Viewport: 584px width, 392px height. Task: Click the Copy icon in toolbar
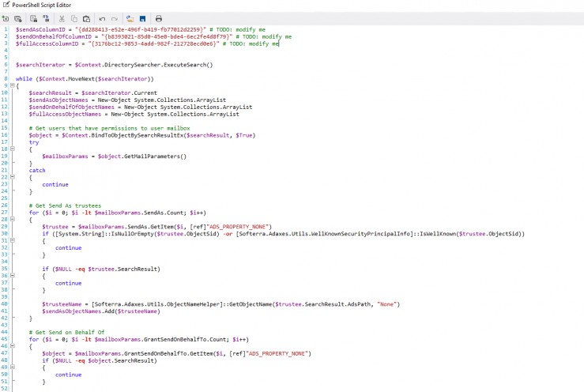74,19
